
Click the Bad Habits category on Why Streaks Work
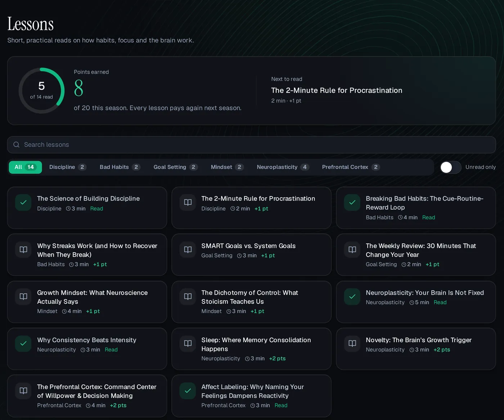coord(51,265)
